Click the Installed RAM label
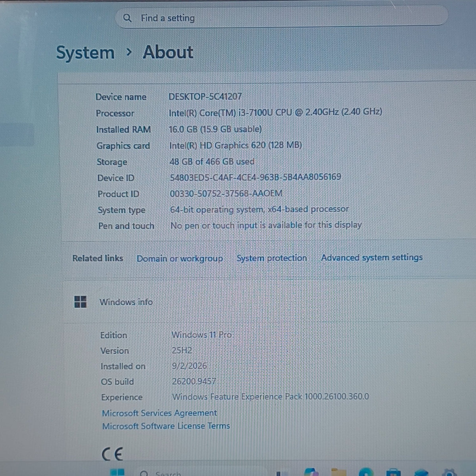The height and width of the screenshot is (476, 476). [x=123, y=129]
